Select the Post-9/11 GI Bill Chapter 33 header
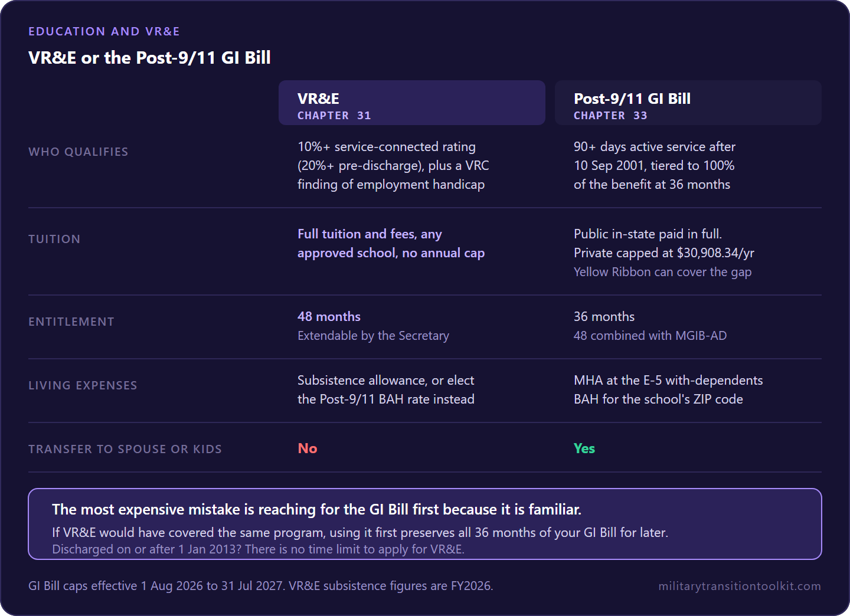 click(x=688, y=103)
